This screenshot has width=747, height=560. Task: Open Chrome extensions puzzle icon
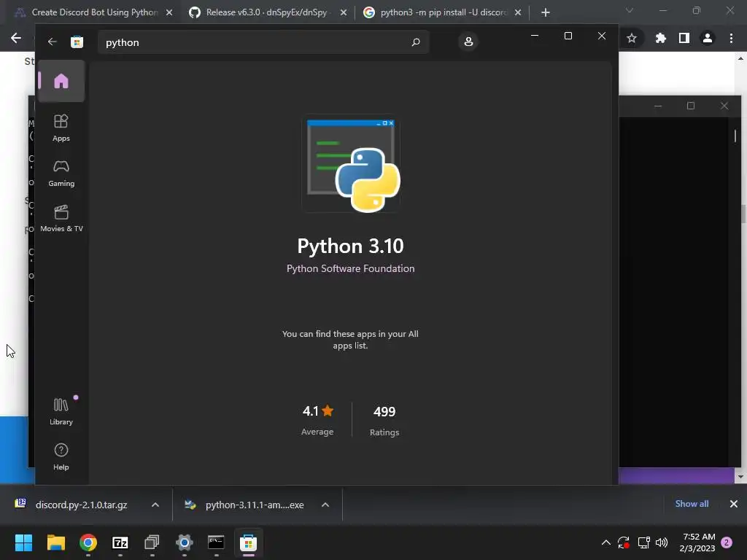pos(660,38)
